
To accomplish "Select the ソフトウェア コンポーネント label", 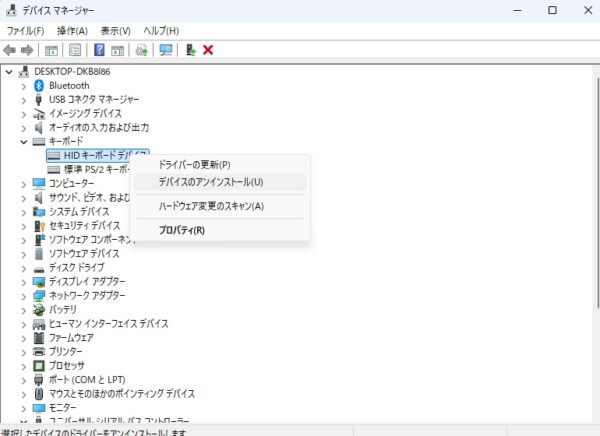I will click(92, 240).
